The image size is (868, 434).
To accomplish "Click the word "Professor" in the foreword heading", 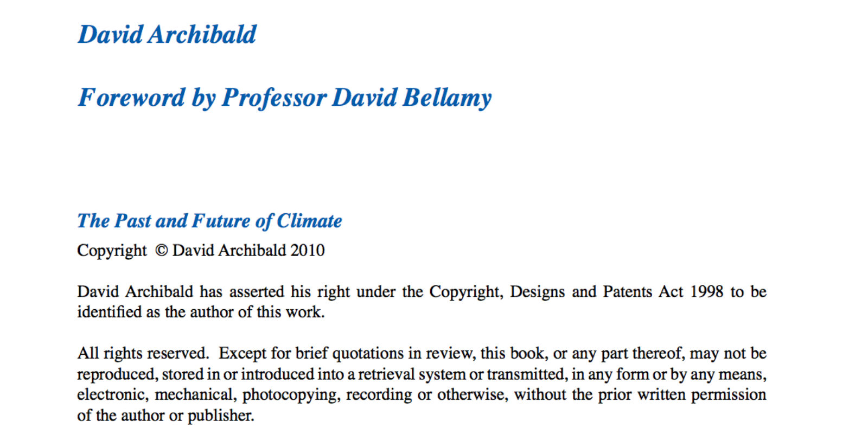I will click(x=274, y=98).
